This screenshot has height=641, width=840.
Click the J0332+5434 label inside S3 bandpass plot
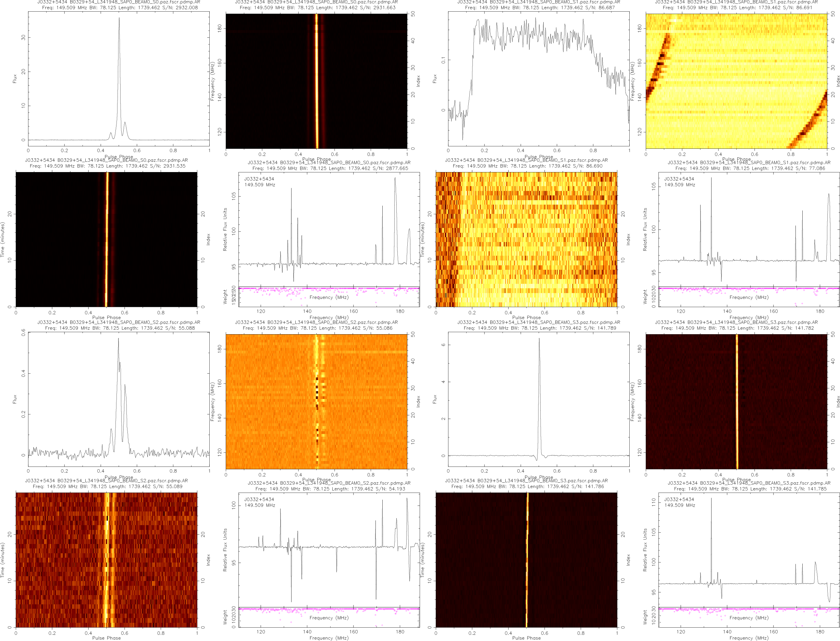tap(679, 499)
